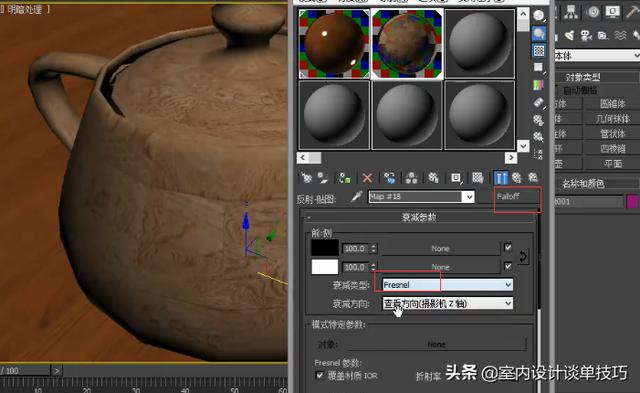Screen dimensions: 640x393
Task: Pick material with the eyedropper tool
Action: pos(356,197)
